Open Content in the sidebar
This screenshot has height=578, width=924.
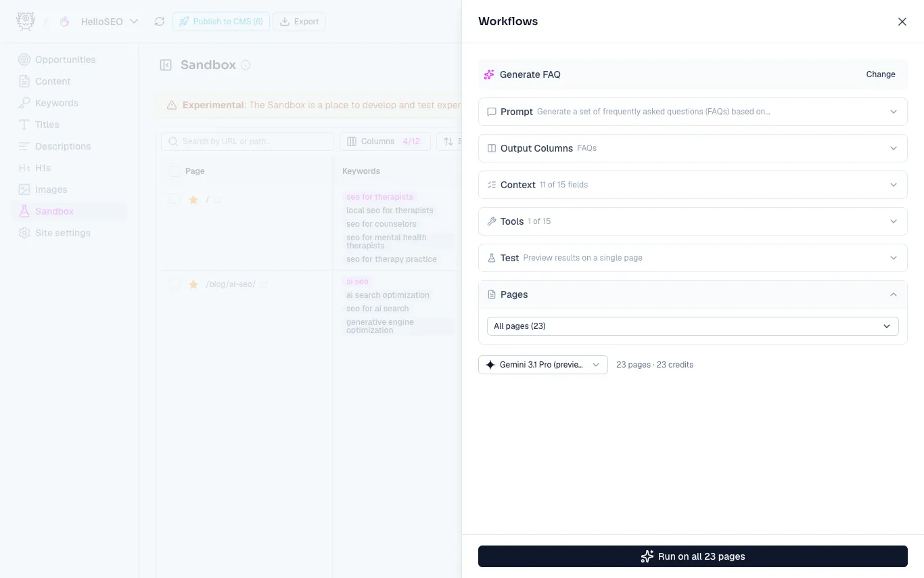(53, 81)
